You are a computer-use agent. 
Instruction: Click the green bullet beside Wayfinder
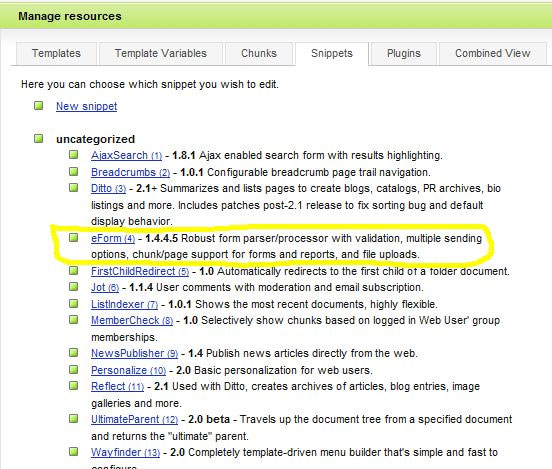(x=74, y=451)
